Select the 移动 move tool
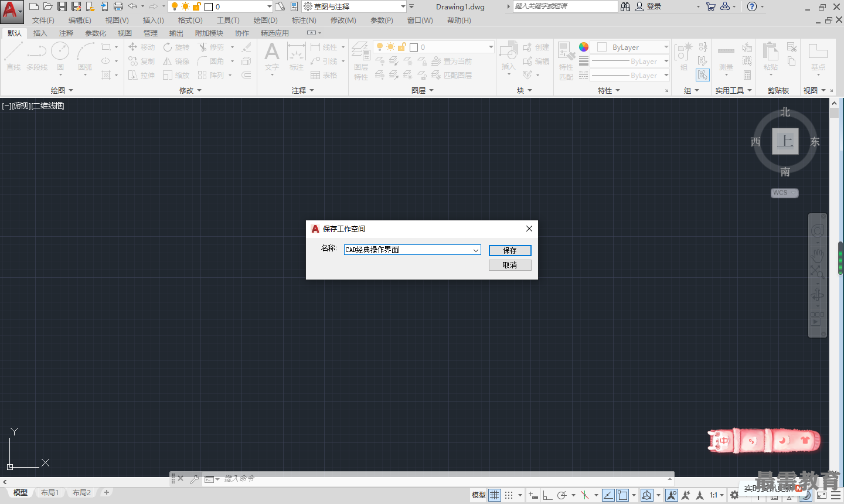This screenshot has height=504, width=844. [x=141, y=47]
